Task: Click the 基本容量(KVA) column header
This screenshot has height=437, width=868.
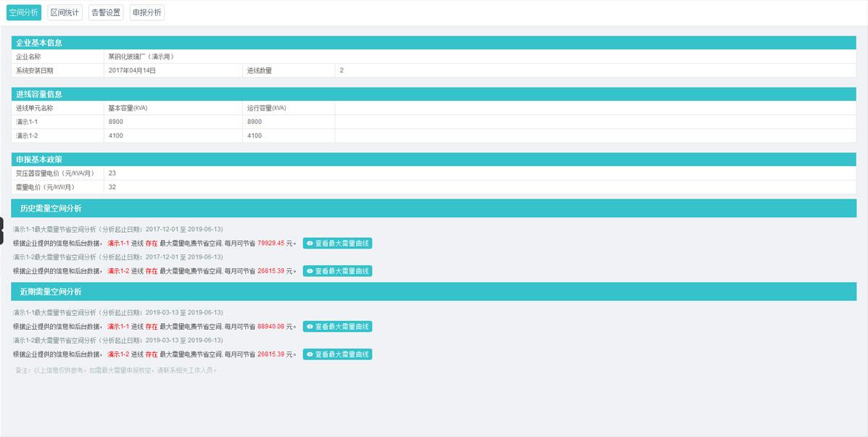Action: [128, 108]
